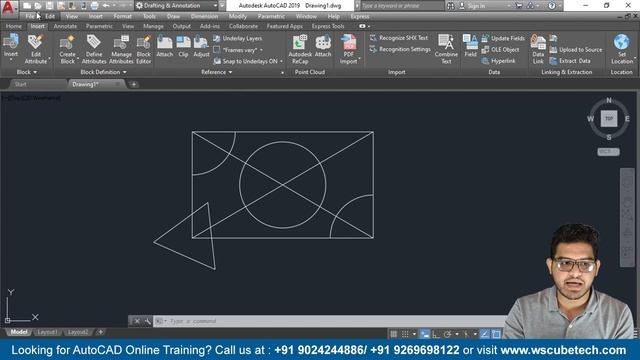This screenshot has width=640, height=360.
Task: Click Upload to Source
Action: point(576,49)
